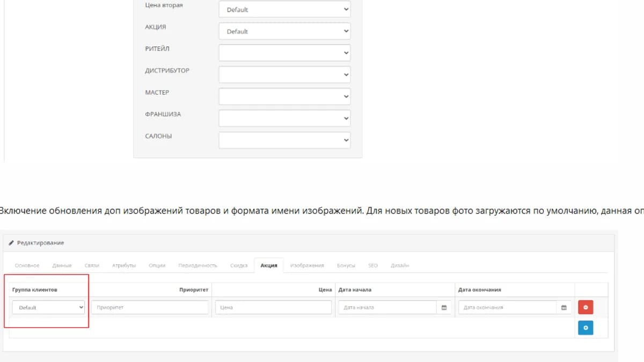The width and height of the screenshot is (644, 362).
Task: Click the САЛОНЫ label
Action: [x=158, y=136]
